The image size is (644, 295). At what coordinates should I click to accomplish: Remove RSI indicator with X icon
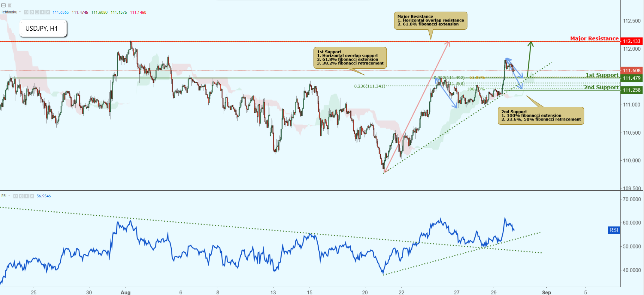pos(32,196)
